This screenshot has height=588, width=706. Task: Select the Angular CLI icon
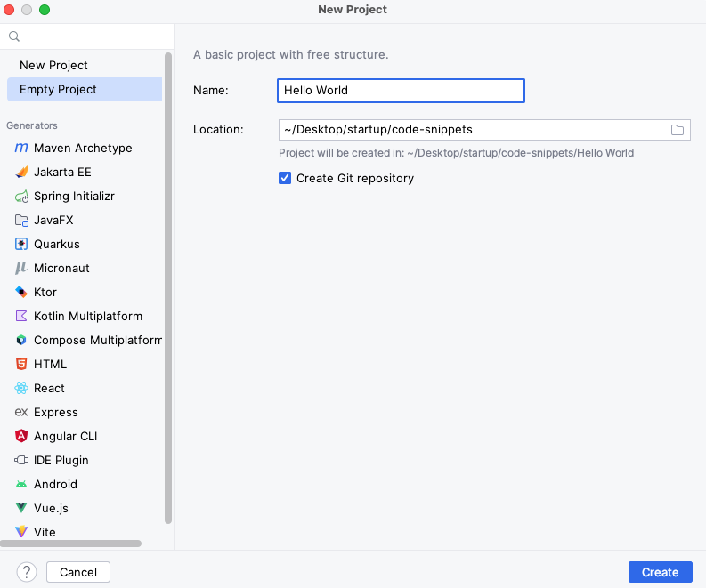pos(21,436)
